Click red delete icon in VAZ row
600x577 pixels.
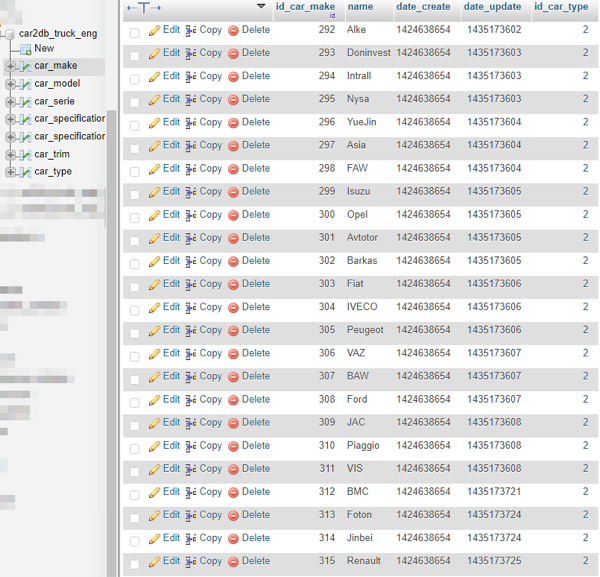click(233, 354)
